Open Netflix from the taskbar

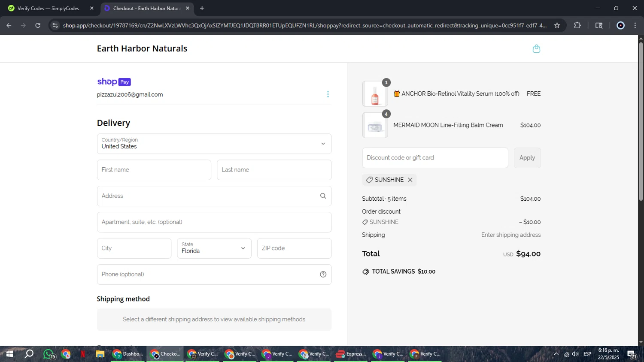(x=83, y=354)
